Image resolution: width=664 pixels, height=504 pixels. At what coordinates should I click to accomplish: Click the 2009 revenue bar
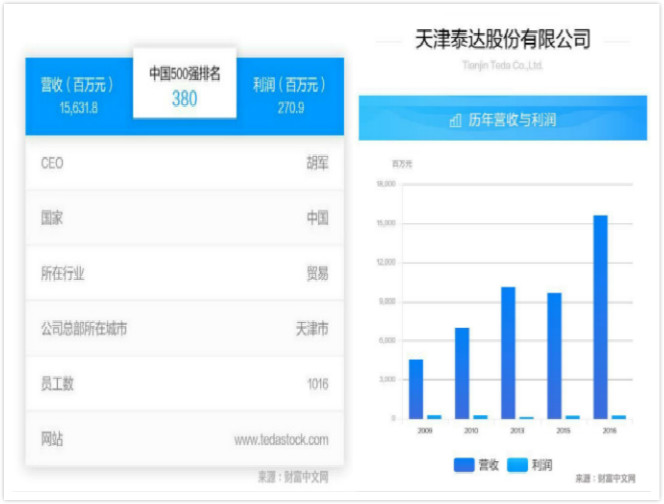pyautogui.click(x=416, y=388)
